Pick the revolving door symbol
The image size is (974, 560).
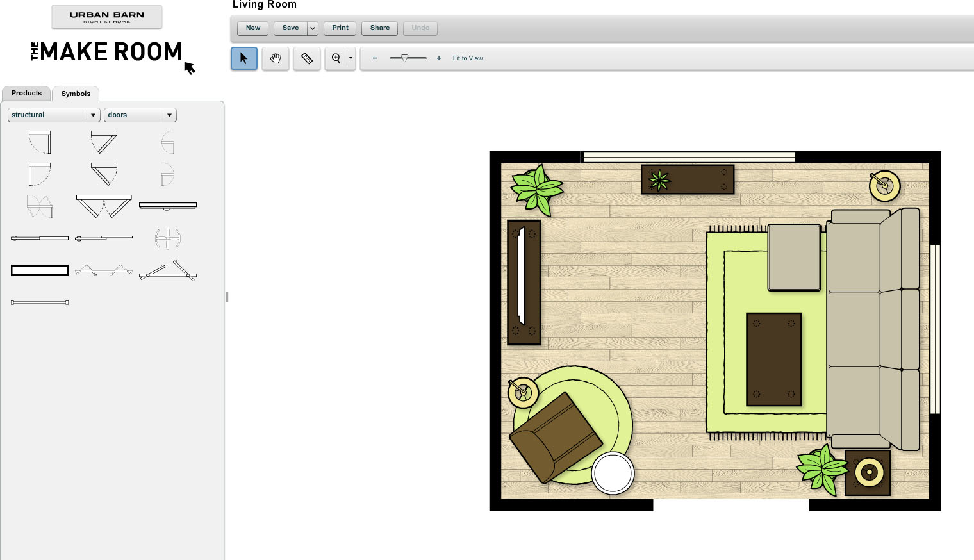point(167,238)
